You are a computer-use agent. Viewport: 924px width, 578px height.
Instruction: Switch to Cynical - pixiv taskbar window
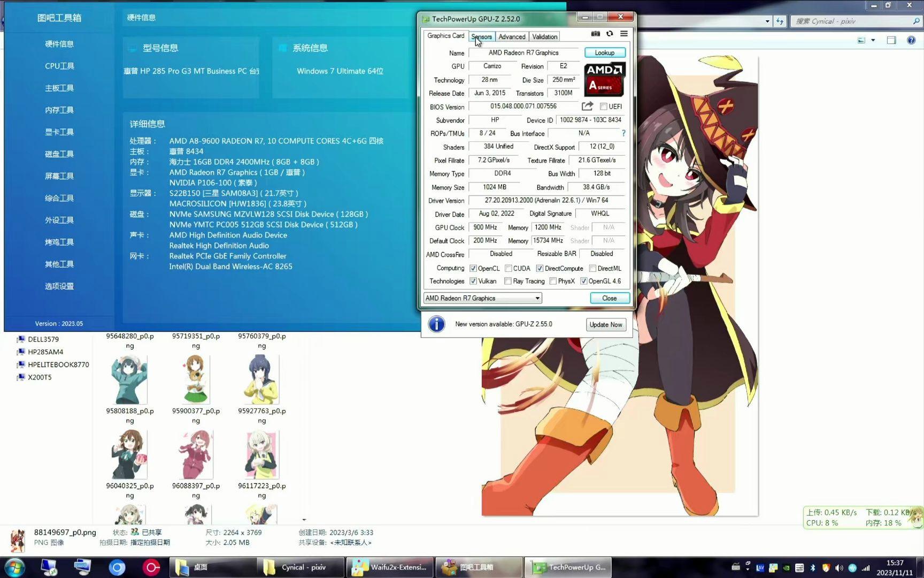click(x=301, y=567)
